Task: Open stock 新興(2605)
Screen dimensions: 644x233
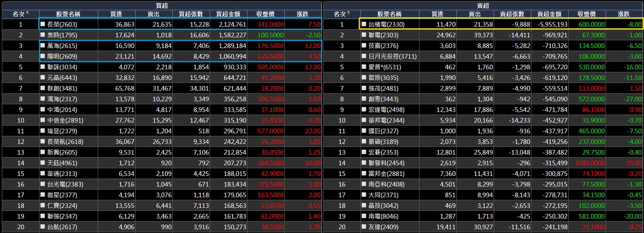Action: (x=62, y=152)
